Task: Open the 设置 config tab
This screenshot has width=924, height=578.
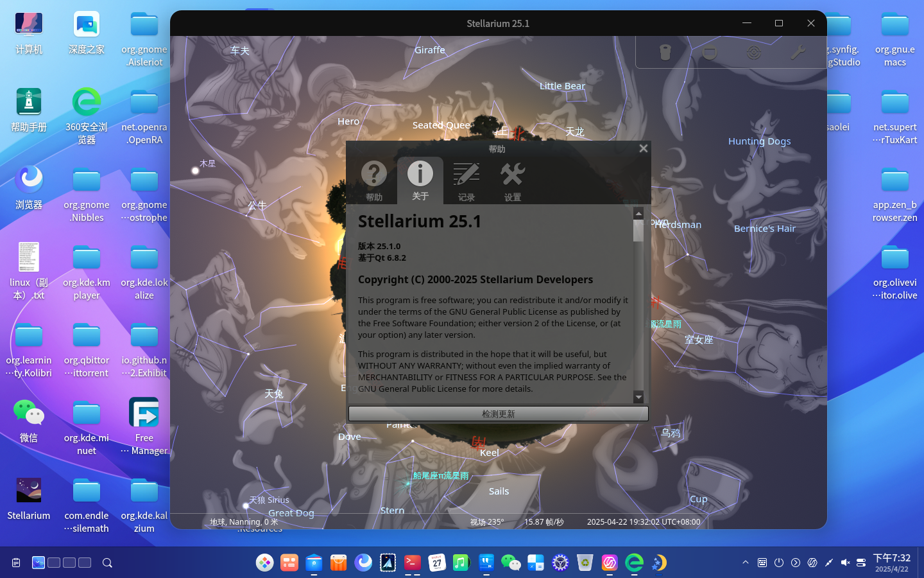Action: click(513, 180)
